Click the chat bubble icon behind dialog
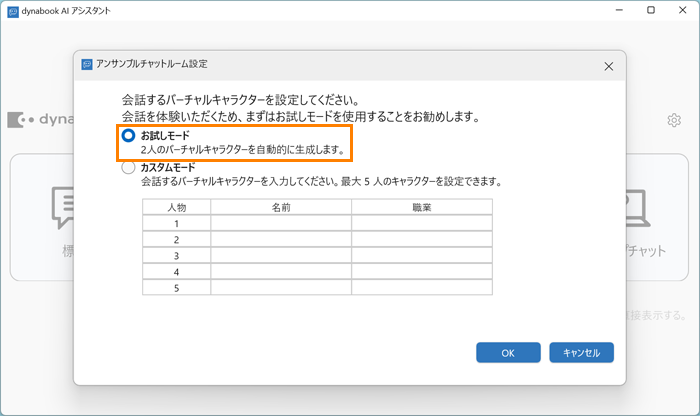The height and width of the screenshot is (416, 700). click(x=62, y=208)
